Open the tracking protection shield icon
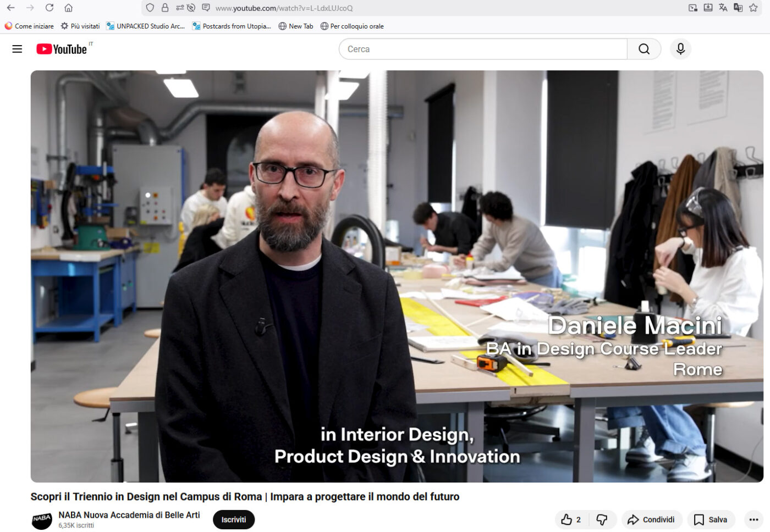The width and height of the screenshot is (770, 532). (150, 8)
